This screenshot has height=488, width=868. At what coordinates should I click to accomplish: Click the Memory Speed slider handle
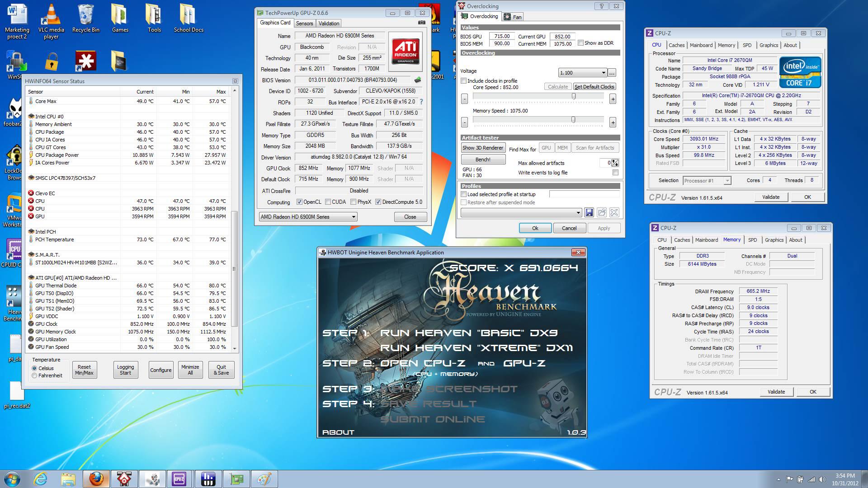coord(573,120)
